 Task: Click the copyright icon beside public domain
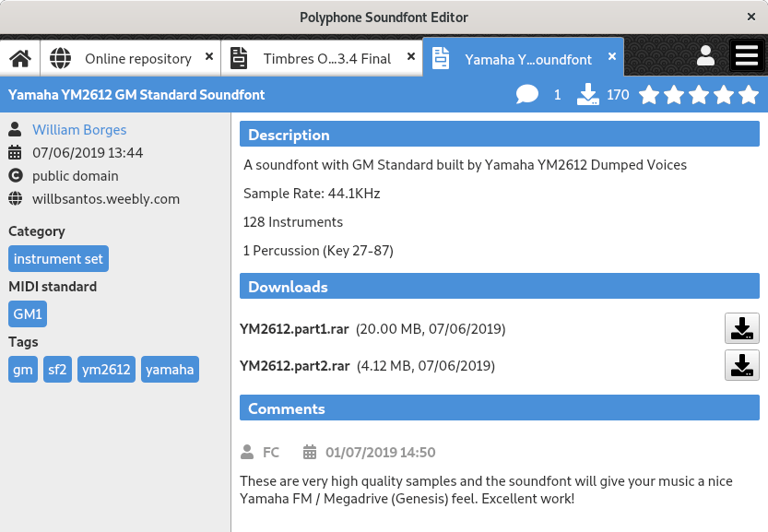(15, 175)
